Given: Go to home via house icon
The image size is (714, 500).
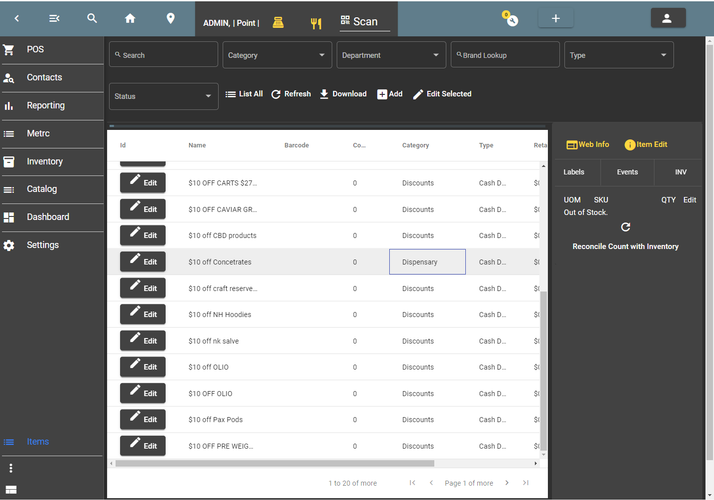Looking at the screenshot, I should pyautogui.click(x=130, y=18).
